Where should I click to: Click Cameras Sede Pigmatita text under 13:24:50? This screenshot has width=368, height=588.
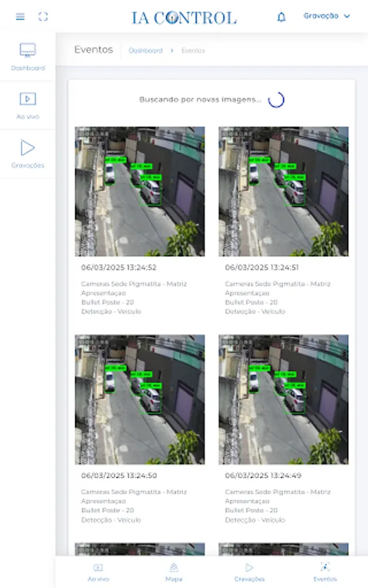tap(134, 492)
